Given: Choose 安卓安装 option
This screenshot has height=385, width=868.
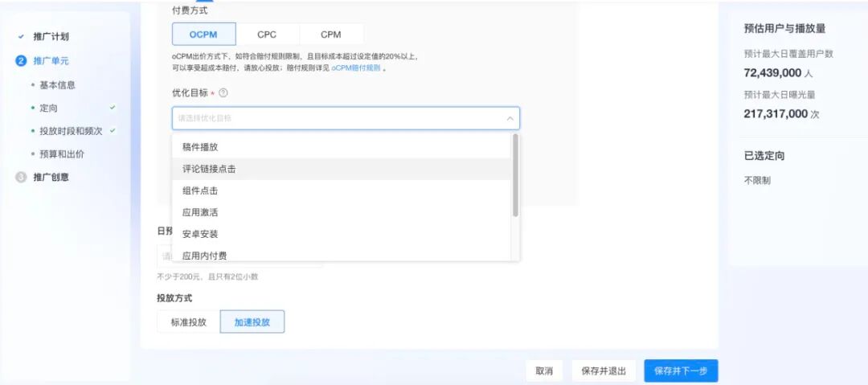Looking at the screenshot, I should click(341, 234).
